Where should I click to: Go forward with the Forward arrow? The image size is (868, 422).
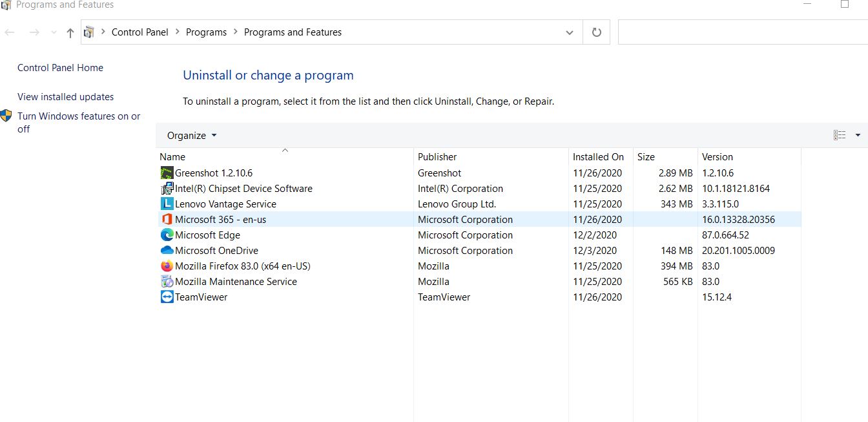point(34,32)
